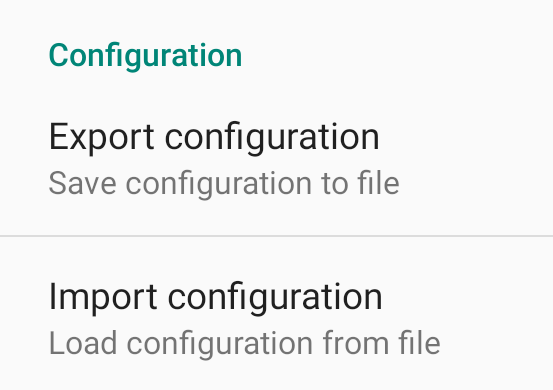Open the Export configuration option
The image size is (553, 390).
click(276, 159)
